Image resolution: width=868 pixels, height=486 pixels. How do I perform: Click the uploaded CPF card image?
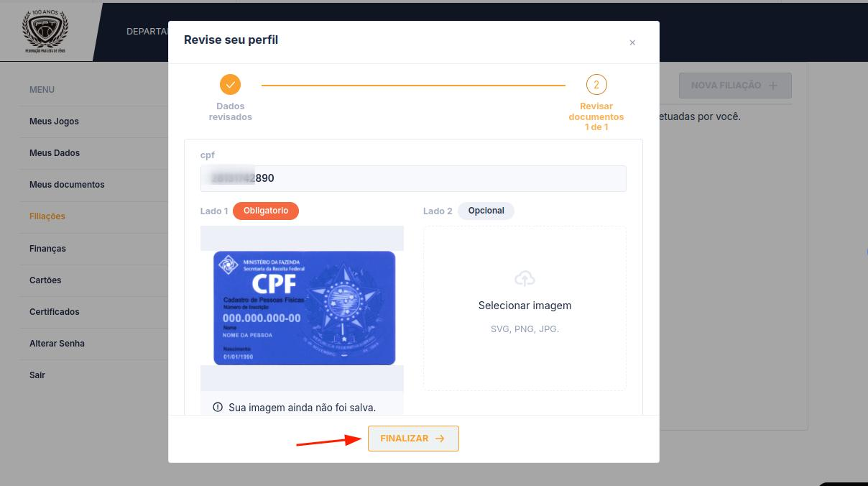point(304,308)
